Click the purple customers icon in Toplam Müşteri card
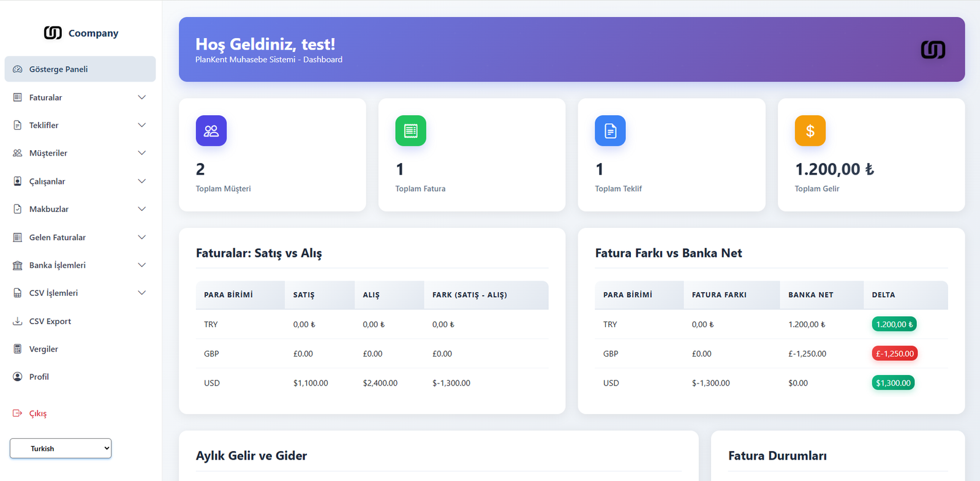The height and width of the screenshot is (481, 980). point(211,131)
